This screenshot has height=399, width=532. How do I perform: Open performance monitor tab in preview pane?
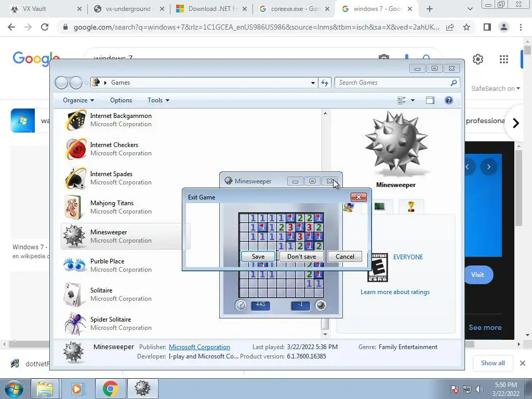click(379, 206)
